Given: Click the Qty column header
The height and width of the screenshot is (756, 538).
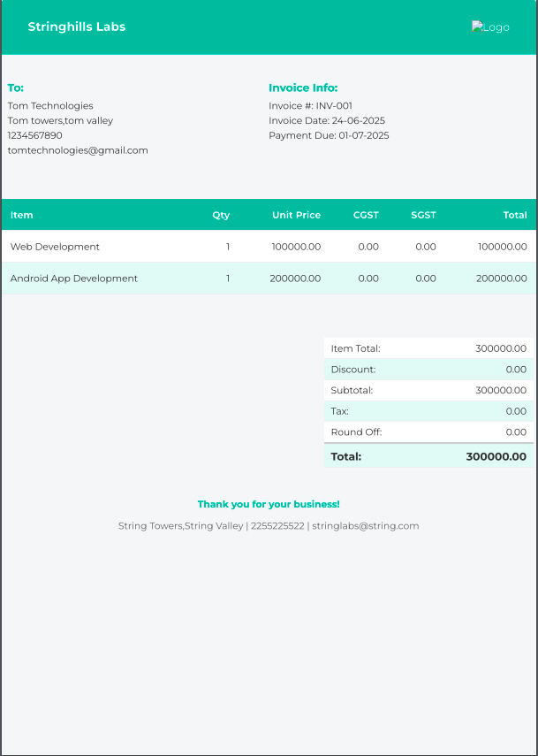Looking at the screenshot, I should (221, 215).
